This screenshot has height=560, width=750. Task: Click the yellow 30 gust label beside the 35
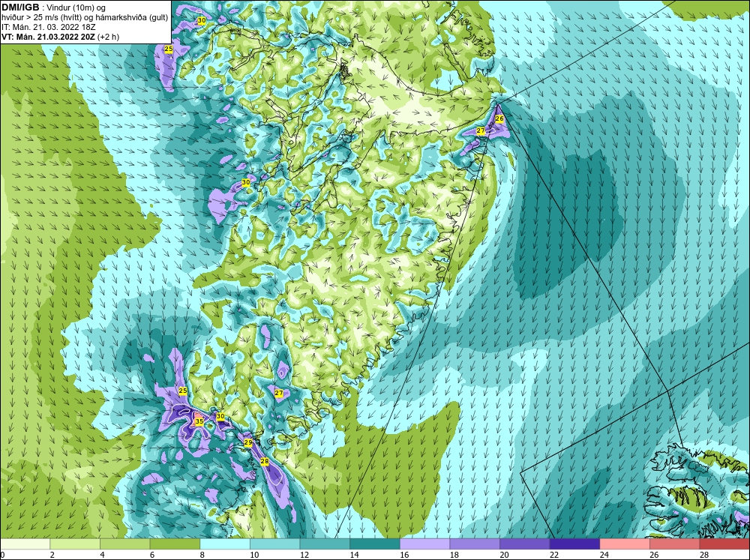coord(220,416)
